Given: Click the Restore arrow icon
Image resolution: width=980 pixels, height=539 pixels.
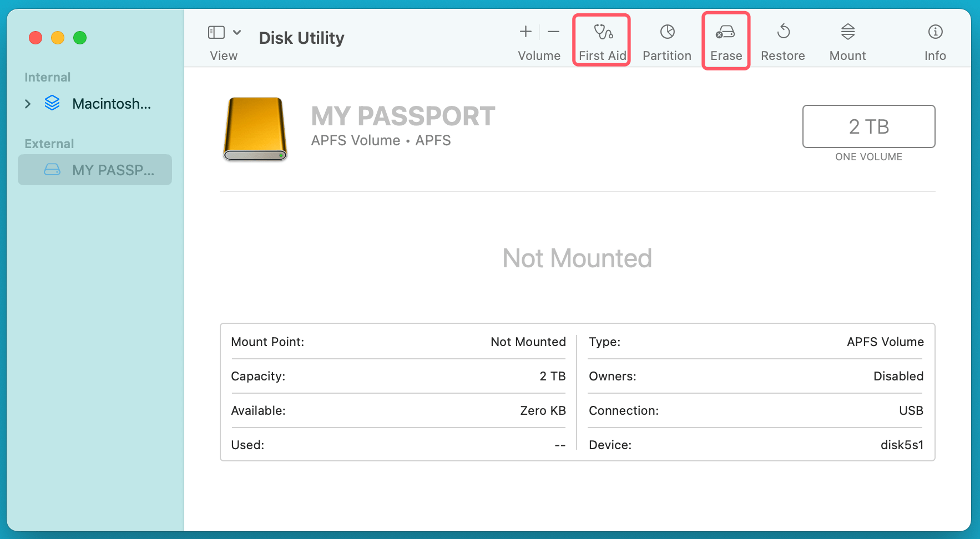Looking at the screenshot, I should click(x=783, y=32).
